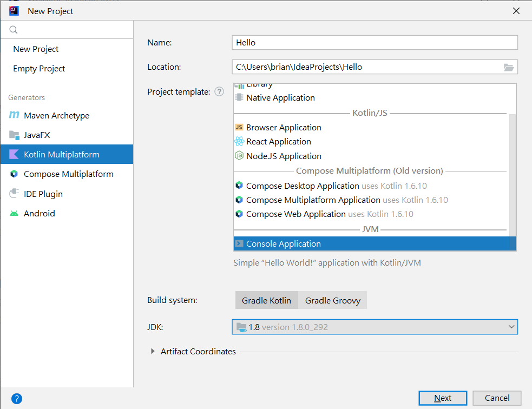
Task: Choose Compose Multiplatform generator
Action: [x=67, y=174]
